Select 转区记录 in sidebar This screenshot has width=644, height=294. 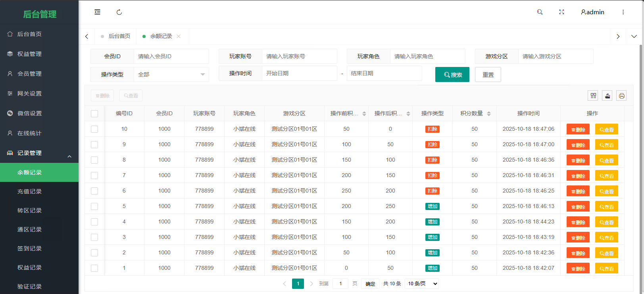pos(39,210)
